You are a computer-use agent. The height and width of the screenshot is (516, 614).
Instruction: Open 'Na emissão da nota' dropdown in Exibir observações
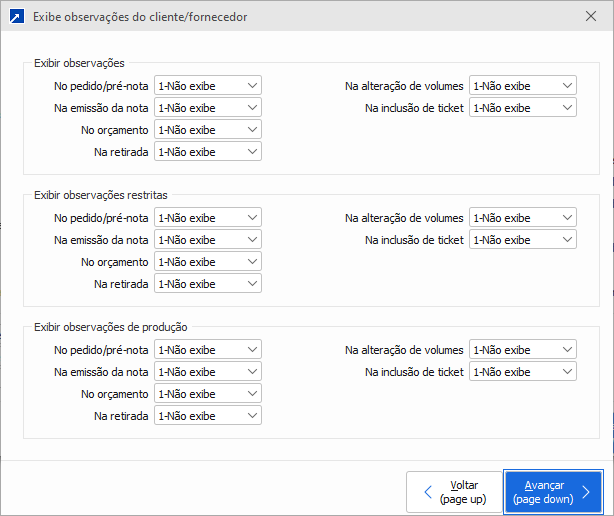pyautogui.click(x=208, y=108)
